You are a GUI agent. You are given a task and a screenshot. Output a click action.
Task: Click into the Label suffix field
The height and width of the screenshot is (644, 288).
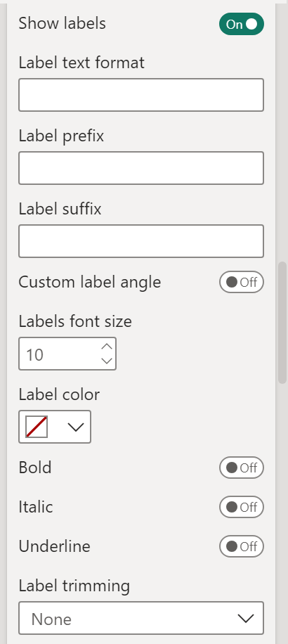(141, 241)
